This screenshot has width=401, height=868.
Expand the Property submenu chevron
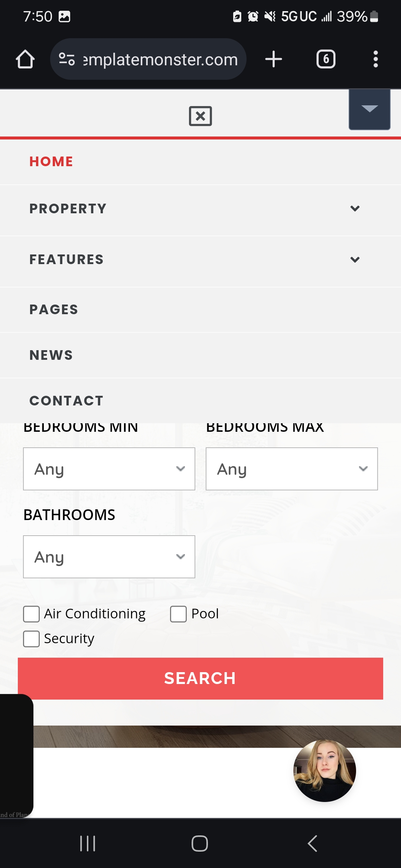coord(355,208)
